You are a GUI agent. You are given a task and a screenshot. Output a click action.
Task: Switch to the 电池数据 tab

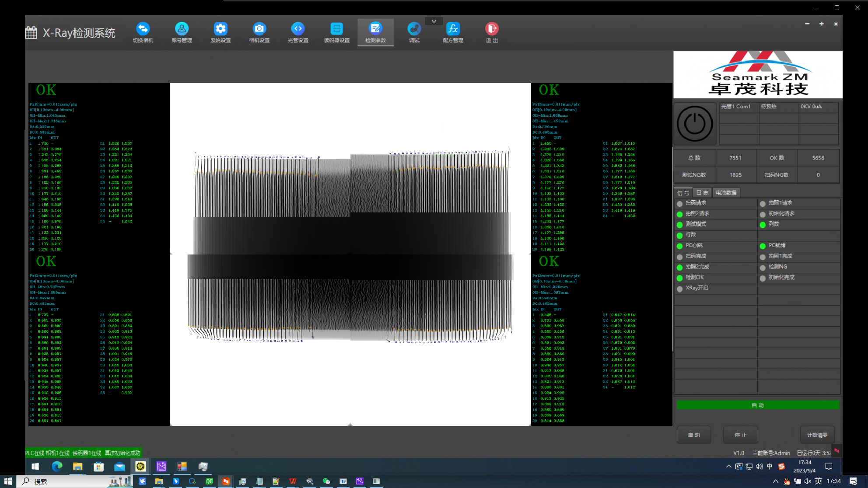(726, 193)
